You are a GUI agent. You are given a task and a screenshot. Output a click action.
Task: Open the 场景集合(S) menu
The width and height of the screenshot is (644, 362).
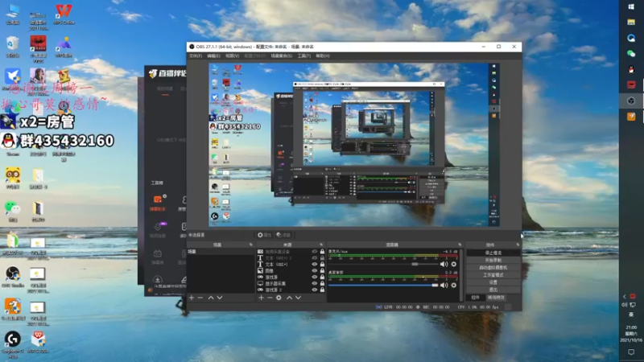281,56
